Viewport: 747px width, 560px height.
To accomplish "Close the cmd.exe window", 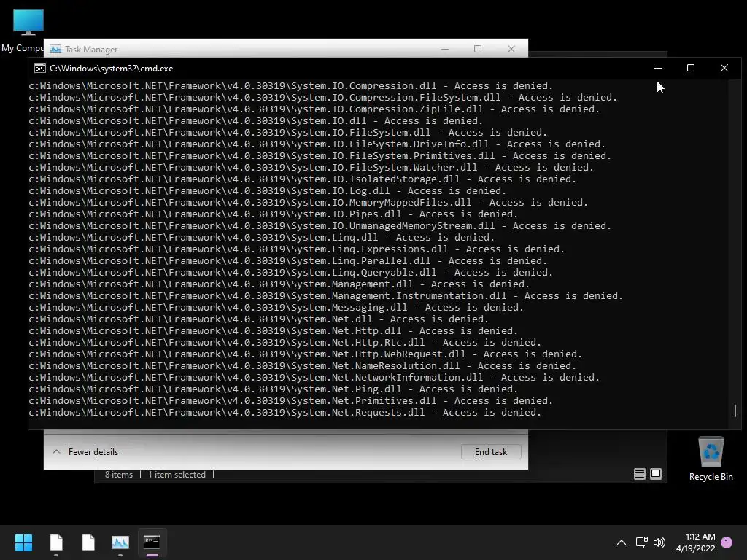I will tap(724, 68).
